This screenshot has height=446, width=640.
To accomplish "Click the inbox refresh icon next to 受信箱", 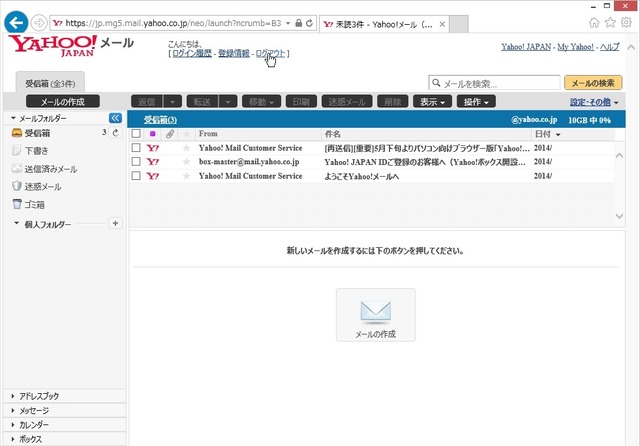I will [x=116, y=133].
